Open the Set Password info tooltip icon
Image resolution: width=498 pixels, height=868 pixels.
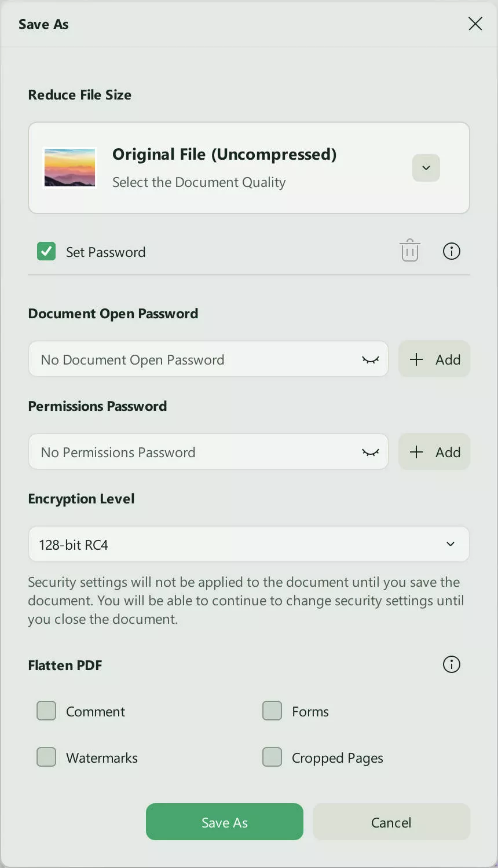(x=451, y=251)
